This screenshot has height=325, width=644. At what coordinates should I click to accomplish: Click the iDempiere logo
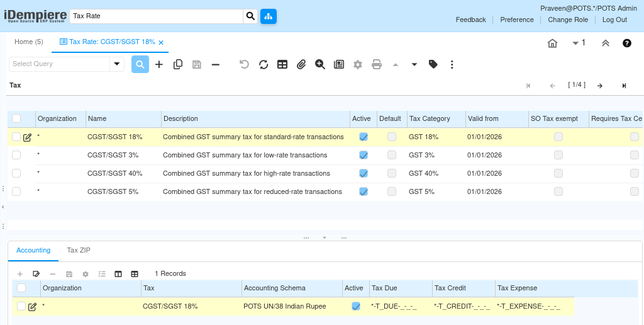coord(35,16)
